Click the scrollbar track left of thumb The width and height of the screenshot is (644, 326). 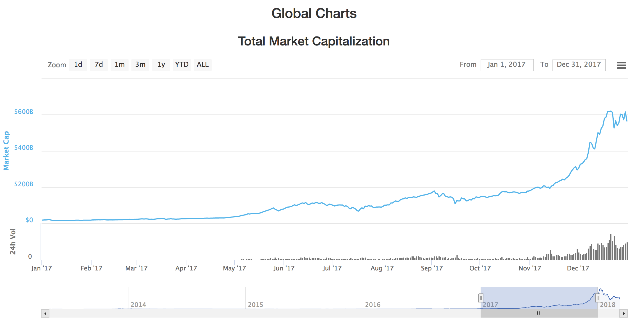[x=264, y=313]
